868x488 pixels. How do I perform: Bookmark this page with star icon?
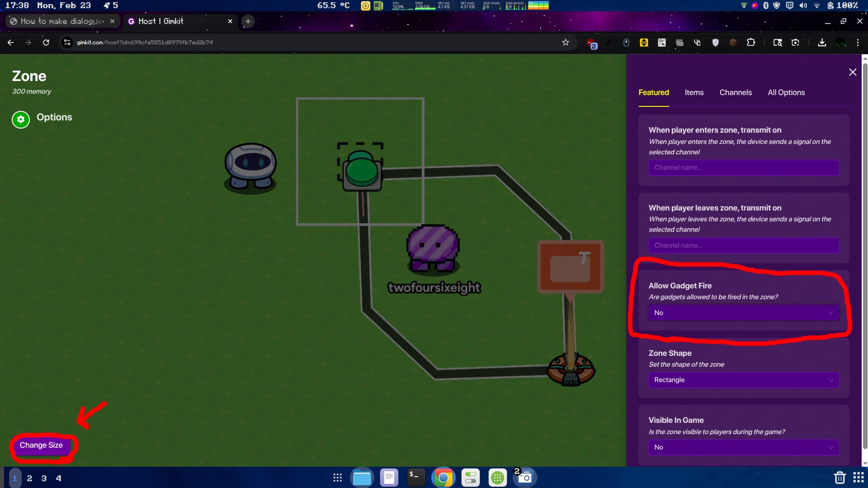click(x=565, y=43)
